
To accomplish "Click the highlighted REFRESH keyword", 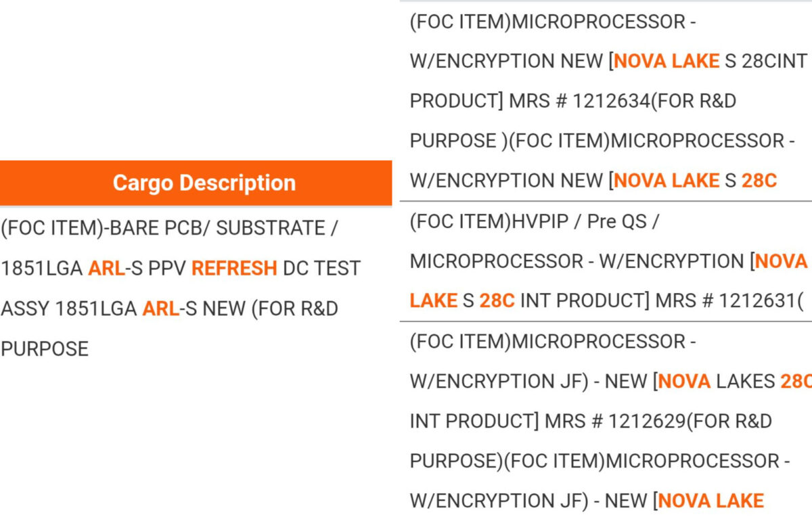I will (x=234, y=269).
